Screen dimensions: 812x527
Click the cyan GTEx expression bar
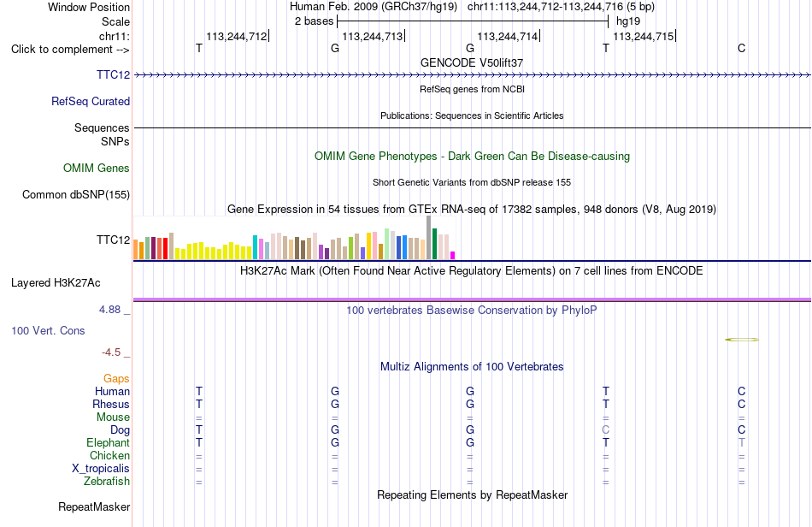[x=256, y=247]
